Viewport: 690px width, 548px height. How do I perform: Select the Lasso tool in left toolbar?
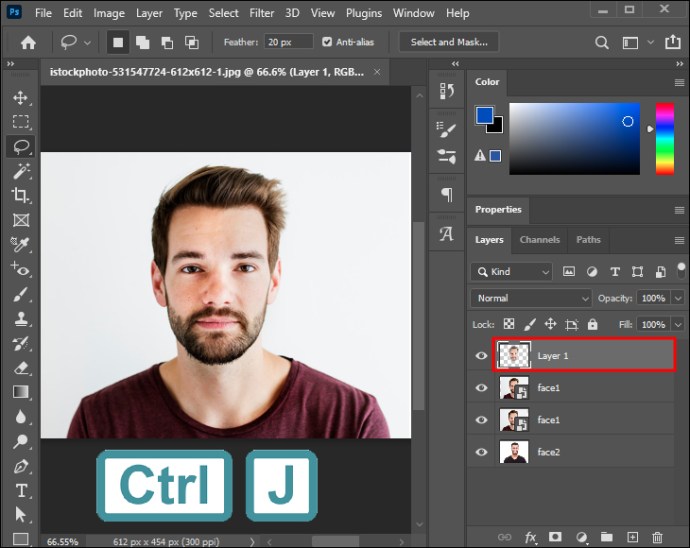(x=20, y=146)
